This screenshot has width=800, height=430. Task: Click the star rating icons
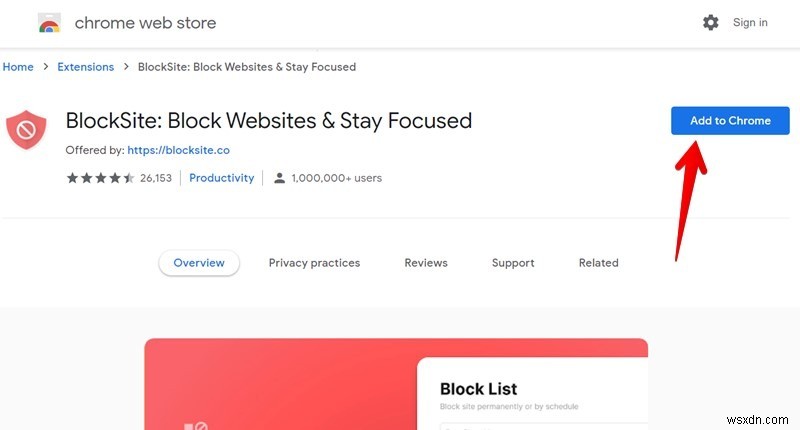tap(100, 178)
